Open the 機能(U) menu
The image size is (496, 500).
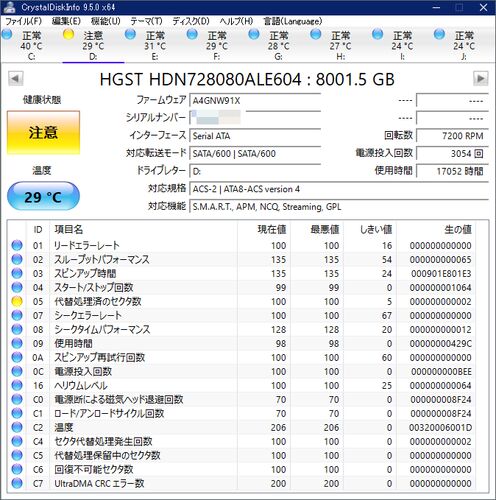coord(106,21)
